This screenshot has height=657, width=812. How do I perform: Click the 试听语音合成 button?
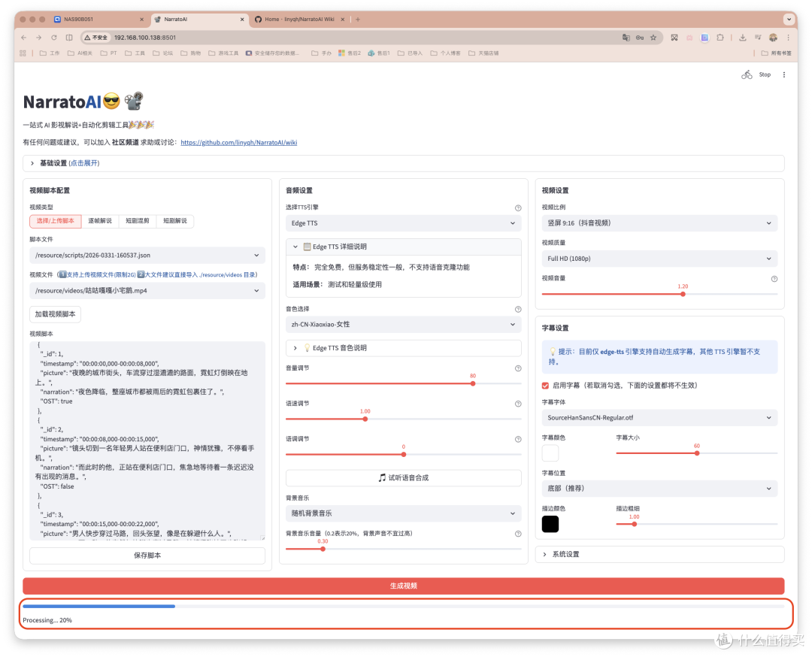coord(404,478)
